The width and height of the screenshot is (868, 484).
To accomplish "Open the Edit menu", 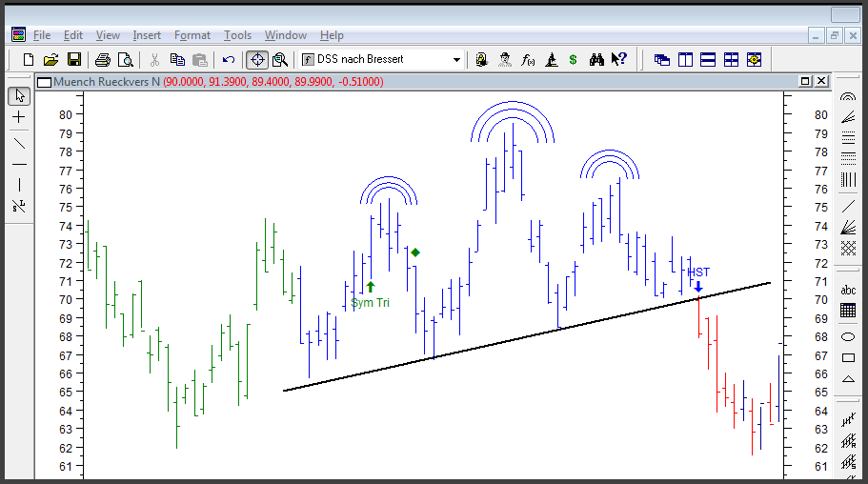I will (x=73, y=35).
